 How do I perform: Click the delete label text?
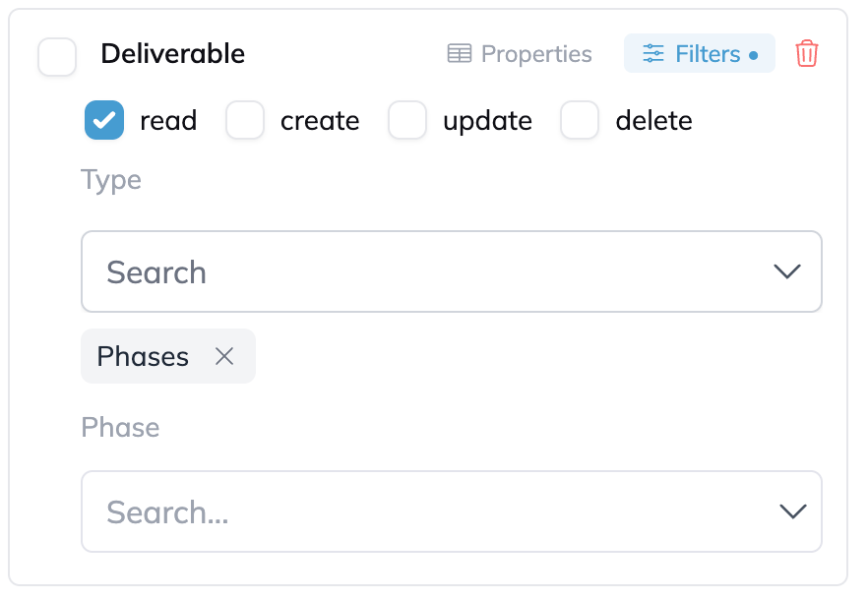click(653, 120)
